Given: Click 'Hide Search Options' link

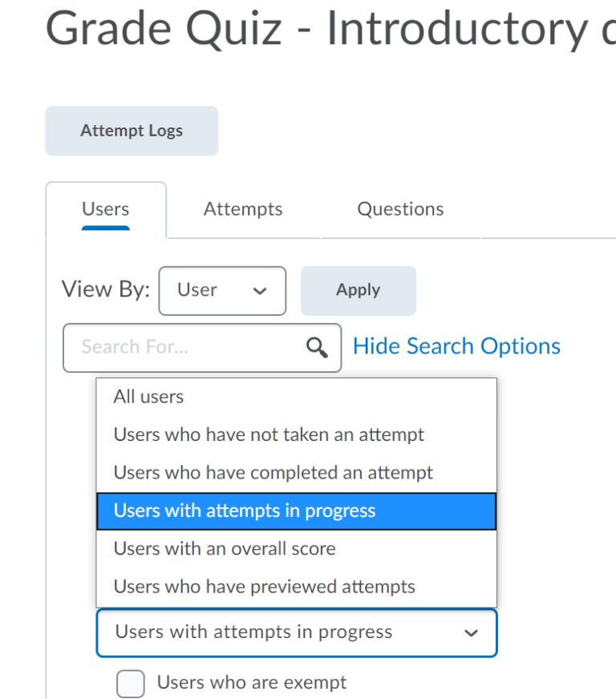Looking at the screenshot, I should (x=456, y=346).
